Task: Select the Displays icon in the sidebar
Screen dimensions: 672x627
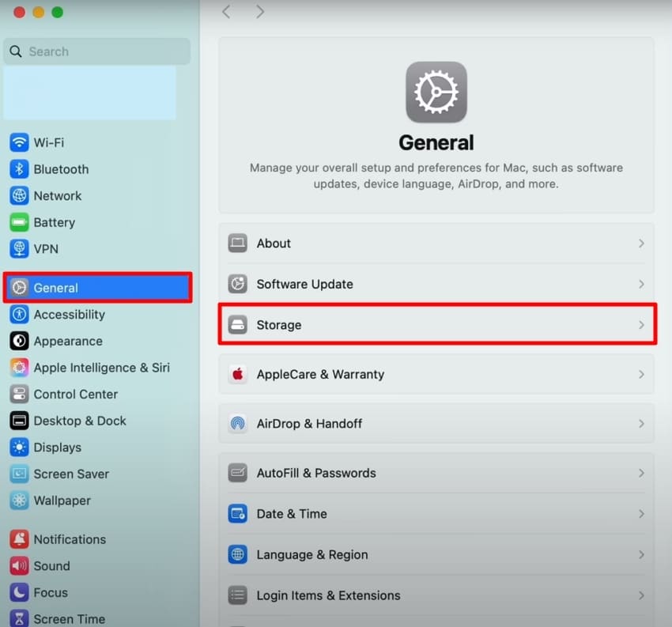Action: pyautogui.click(x=19, y=447)
